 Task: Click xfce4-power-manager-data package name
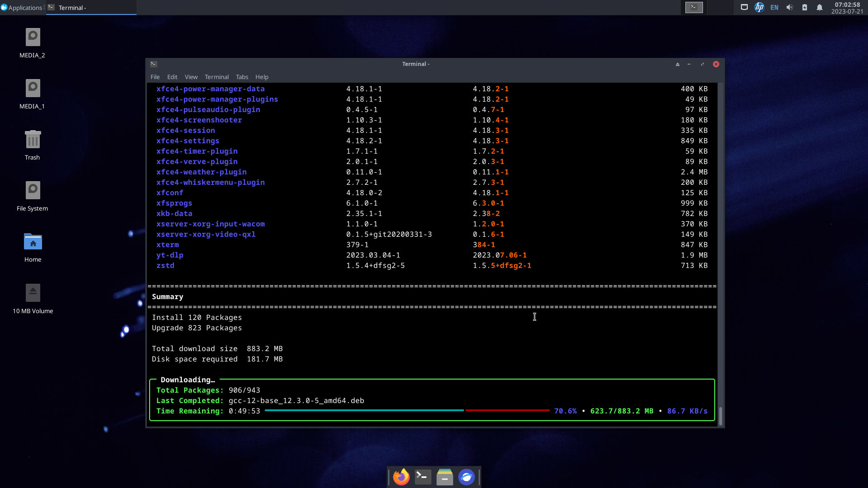pos(211,89)
